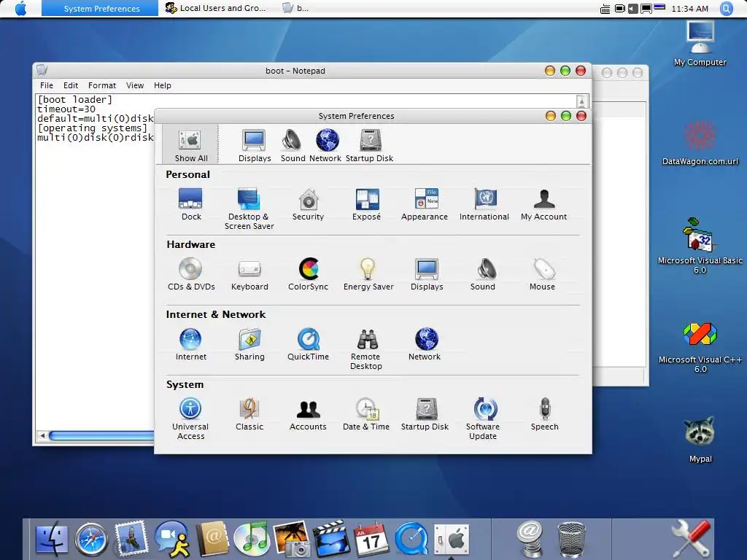Open Desktop & Screen Saver preferences

[249, 209]
